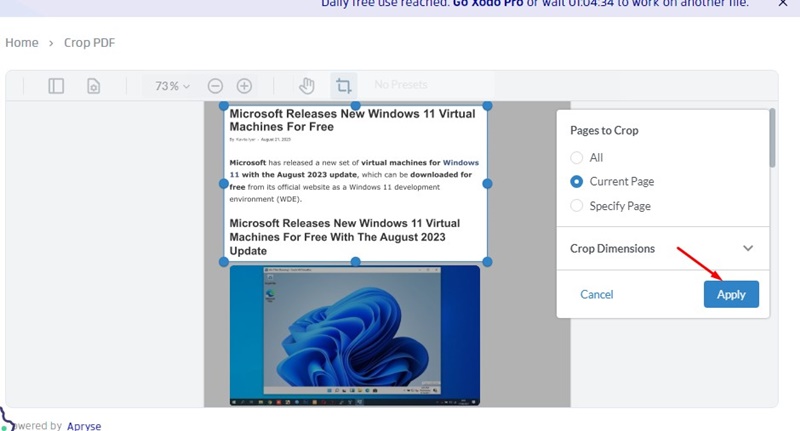Open the Apryse link

pyautogui.click(x=84, y=426)
